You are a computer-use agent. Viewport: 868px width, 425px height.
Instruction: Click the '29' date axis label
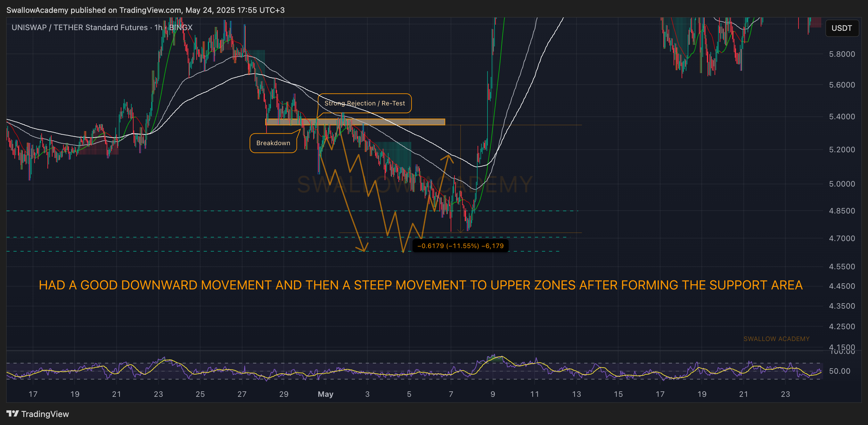284,394
